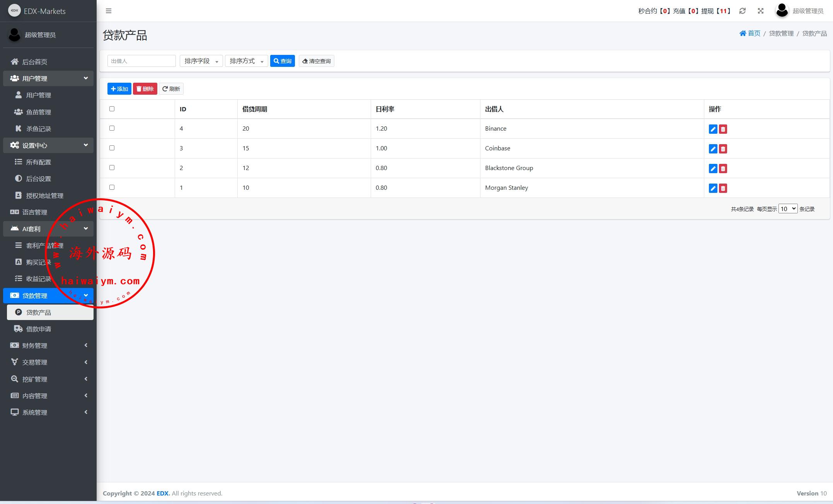Viewport: 833px width, 504px height.
Task: Click the hamburger sidebar toggle icon
Action: pos(109,11)
